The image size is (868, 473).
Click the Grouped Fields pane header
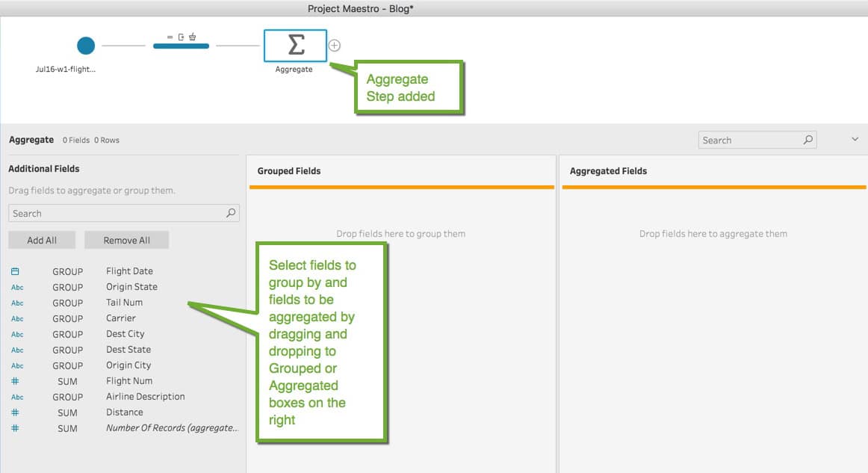(x=289, y=171)
